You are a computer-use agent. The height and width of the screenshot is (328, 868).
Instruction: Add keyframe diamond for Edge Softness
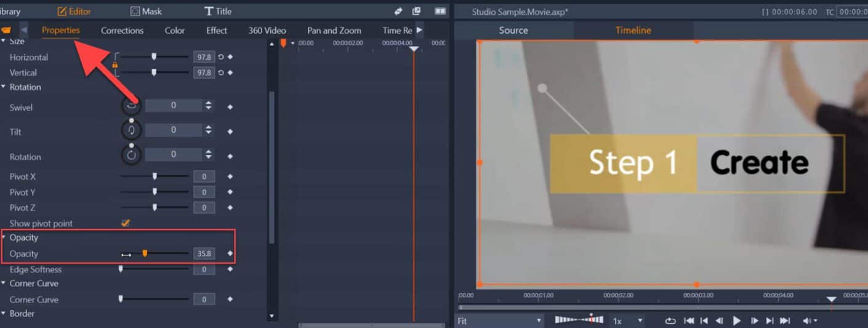pos(230,269)
